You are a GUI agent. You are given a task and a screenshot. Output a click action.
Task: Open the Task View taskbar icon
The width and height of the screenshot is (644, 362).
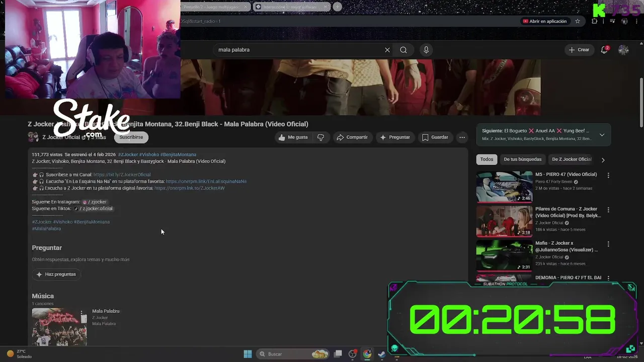tap(338, 354)
